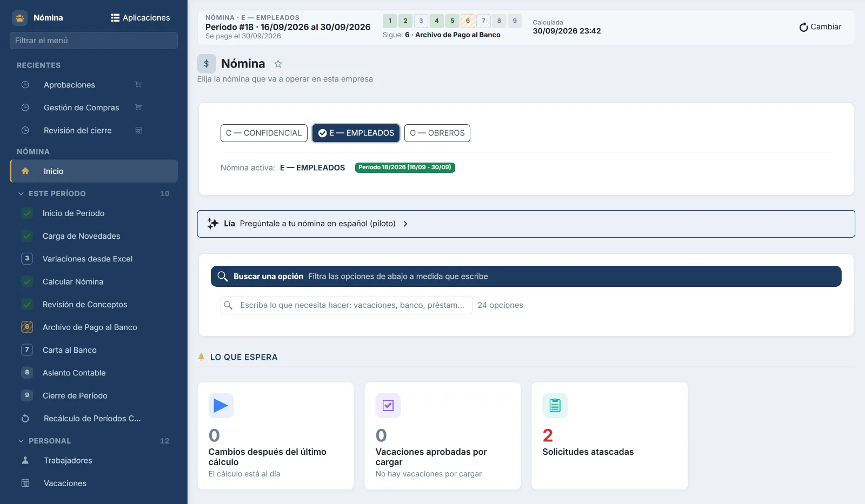
Task: Click green check on Calcular Nómina
Action: 27,281
